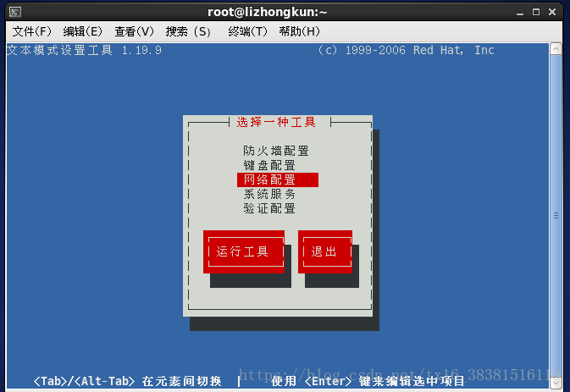Click the scrollbar up arrow
Image resolution: width=570 pixels, height=392 pixels.
tap(556, 49)
